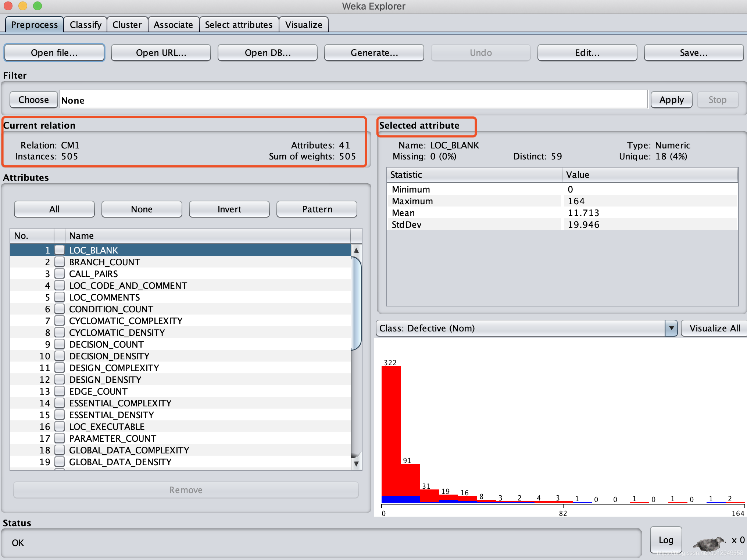Click the tallest red histogram bar labeled 322

(x=391, y=430)
